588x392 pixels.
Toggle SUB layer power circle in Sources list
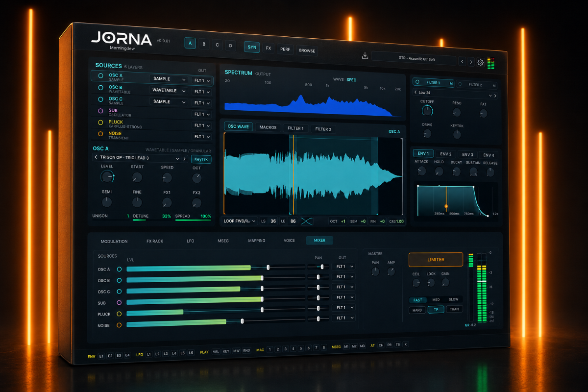(x=100, y=111)
